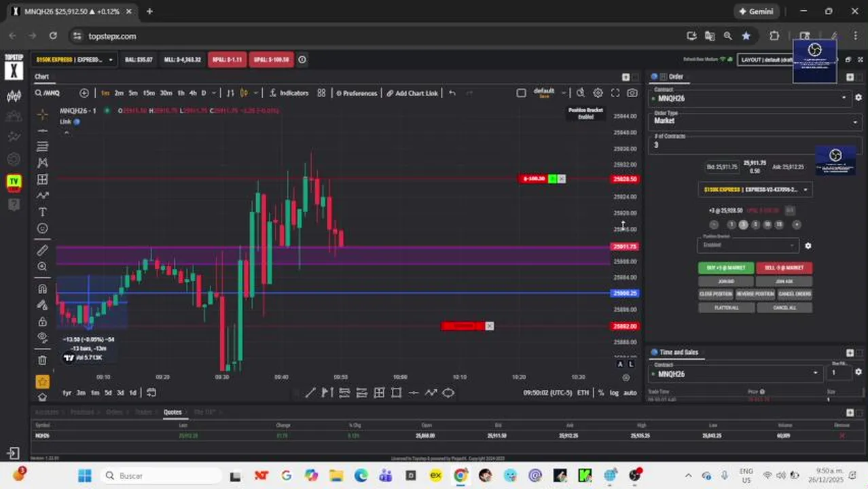Click the trash remove drawings icon
Image resolution: width=868 pixels, height=489 pixels.
click(x=42, y=360)
